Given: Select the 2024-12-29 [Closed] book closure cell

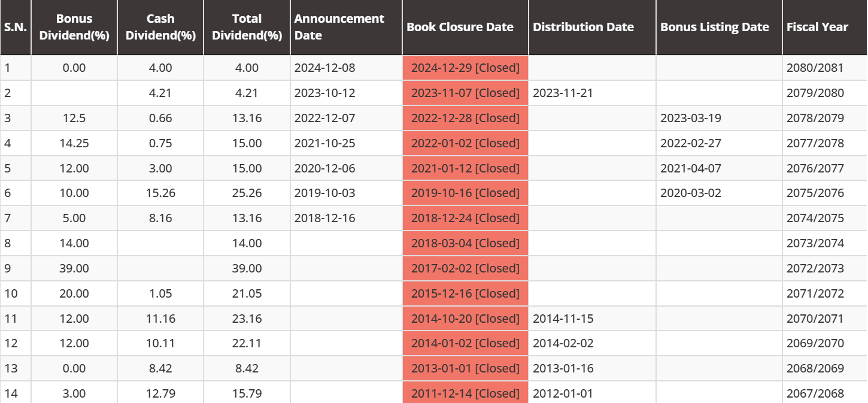Looking at the screenshot, I should [x=465, y=68].
